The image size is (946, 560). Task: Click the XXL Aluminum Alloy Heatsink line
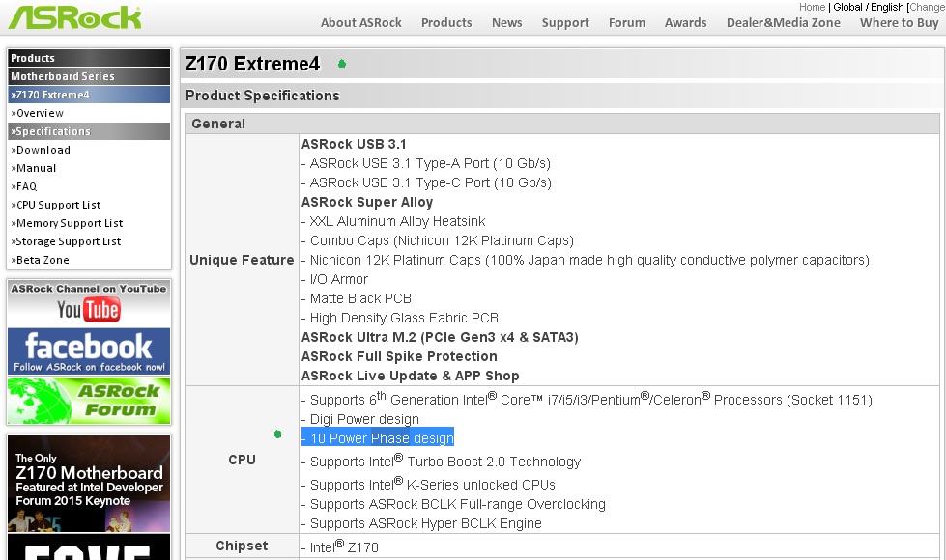point(393,221)
